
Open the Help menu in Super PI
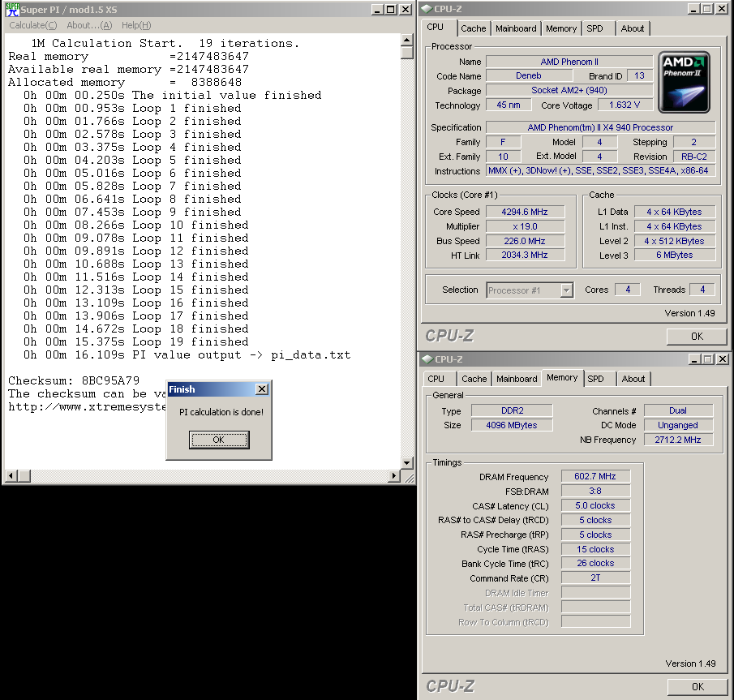(x=136, y=25)
